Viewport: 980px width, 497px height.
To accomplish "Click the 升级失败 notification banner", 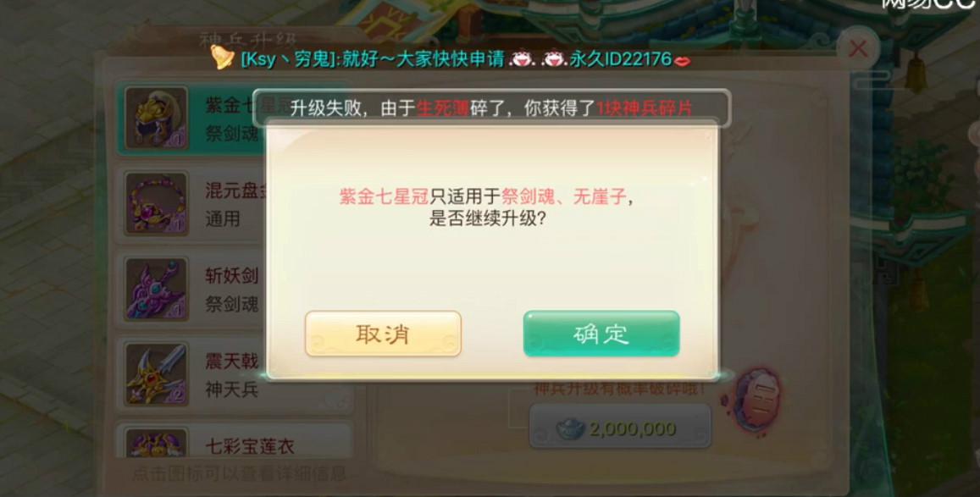I will 492,108.
